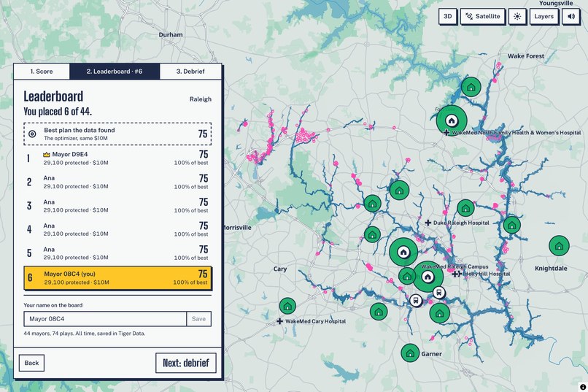Click the Raleigh city label in panel header
Screen dimensions: 588x392
[x=201, y=99]
